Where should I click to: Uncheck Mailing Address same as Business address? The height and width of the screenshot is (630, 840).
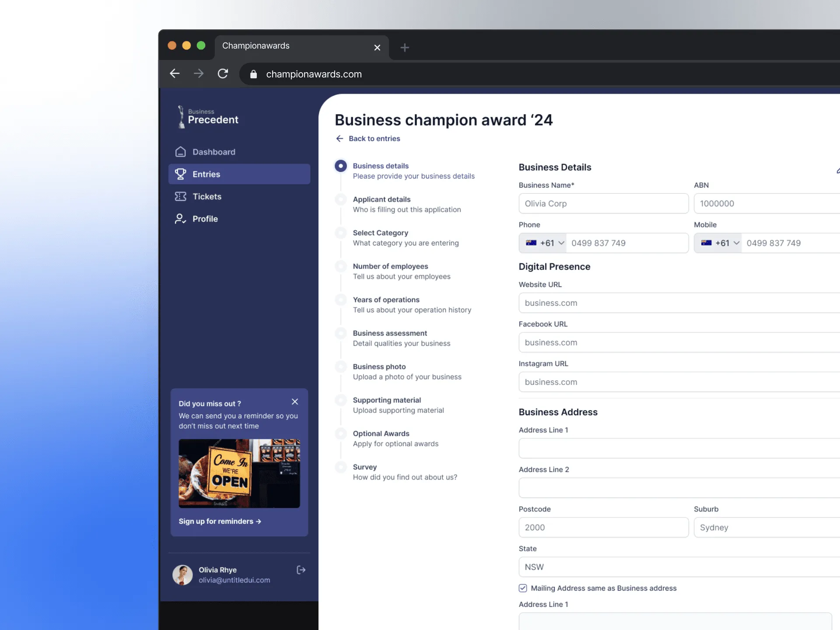[x=522, y=588]
